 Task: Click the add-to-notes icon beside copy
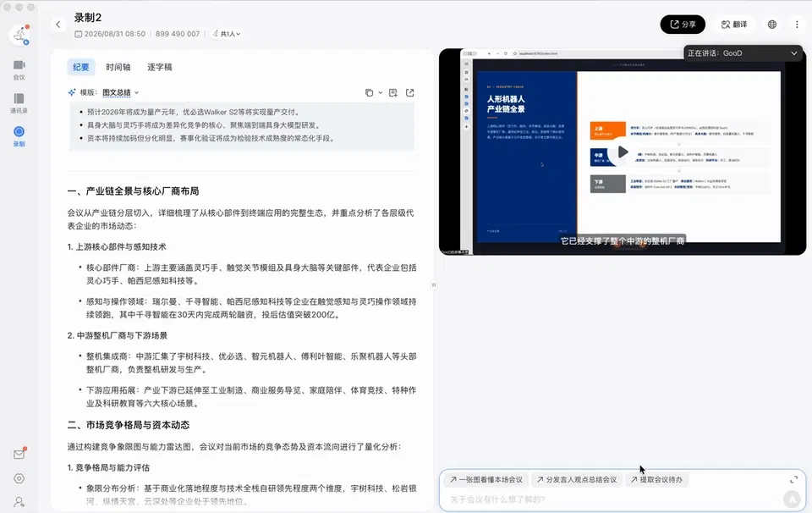393,93
